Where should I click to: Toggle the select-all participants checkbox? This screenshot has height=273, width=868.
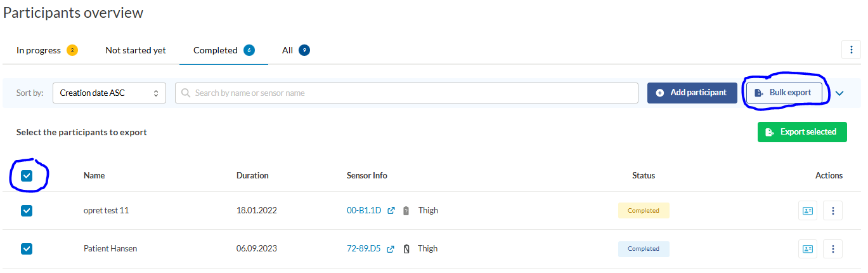(x=27, y=176)
